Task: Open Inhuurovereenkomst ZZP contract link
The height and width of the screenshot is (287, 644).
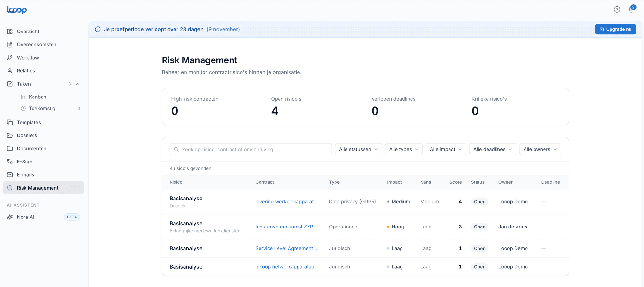Action: point(287,227)
